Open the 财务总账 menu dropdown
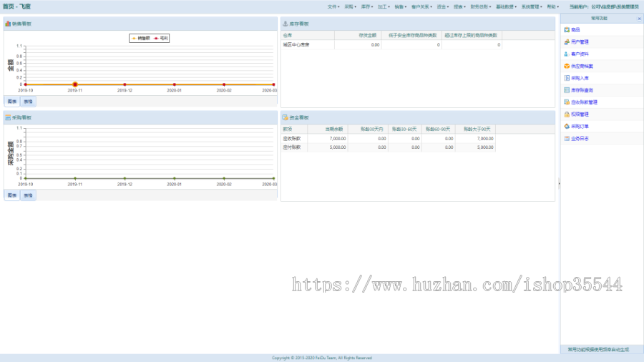The height and width of the screenshot is (362, 644). (x=481, y=7)
